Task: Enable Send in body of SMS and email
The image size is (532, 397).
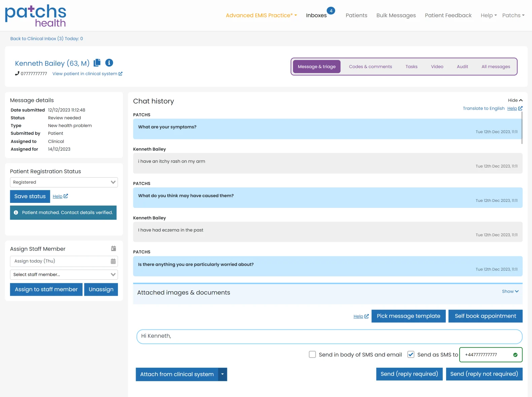Action: (312, 355)
